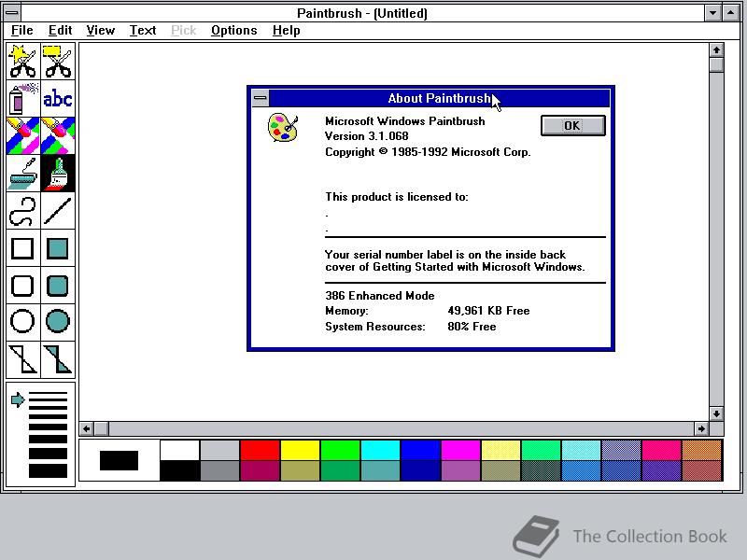The width and height of the screenshot is (747, 560).
Task: Select the Filled Circle/Ellipse tool
Action: [58, 322]
